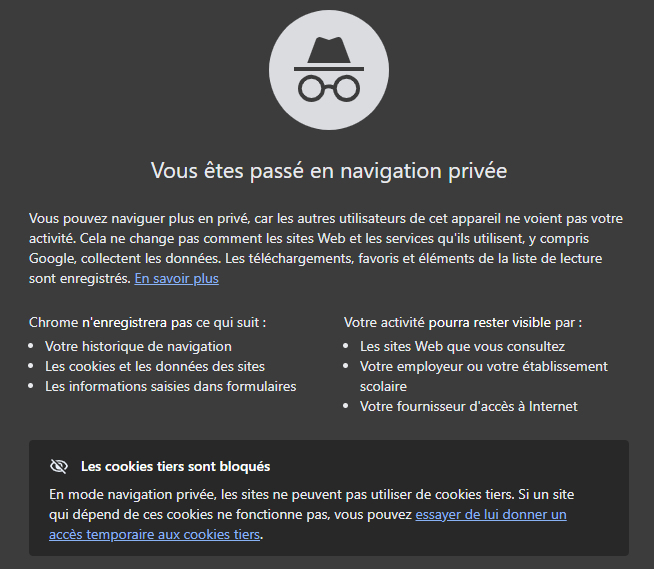Image resolution: width=654 pixels, height=569 pixels.
Task: Open the "En savoir plus" link
Action: (x=177, y=278)
